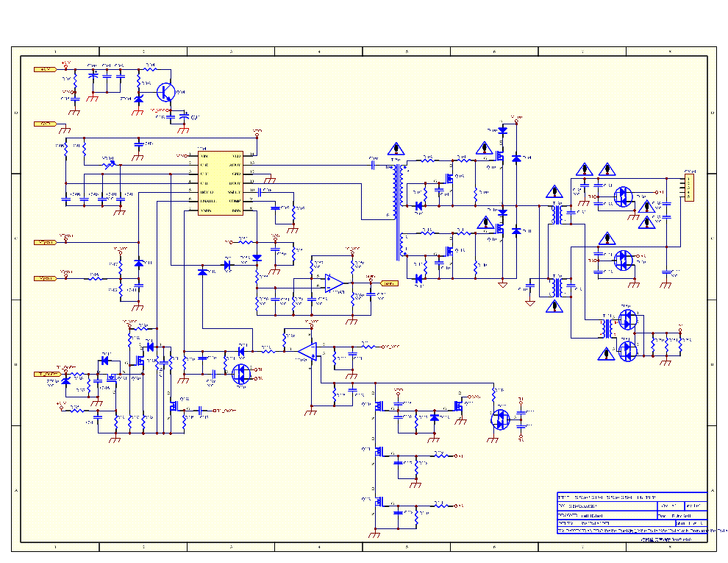This screenshot has height=563, width=728.
Task: Click the second yellow port tag from the top
Action: coord(45,124)
